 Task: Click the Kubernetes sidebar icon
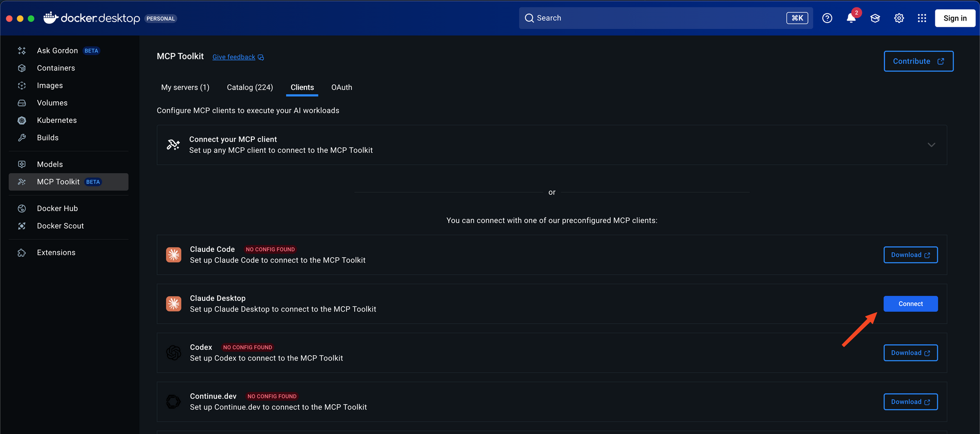[x=22, y=121]
